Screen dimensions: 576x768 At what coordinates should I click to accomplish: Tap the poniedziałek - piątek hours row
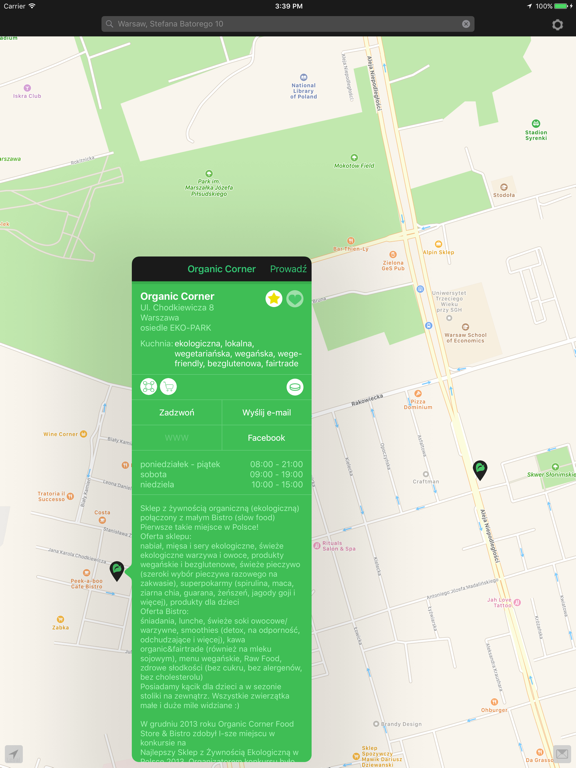click(x=221, y=464)
